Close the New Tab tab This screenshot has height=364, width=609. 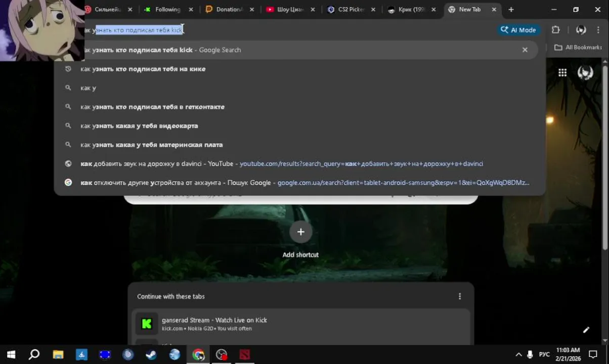[494, 10]
